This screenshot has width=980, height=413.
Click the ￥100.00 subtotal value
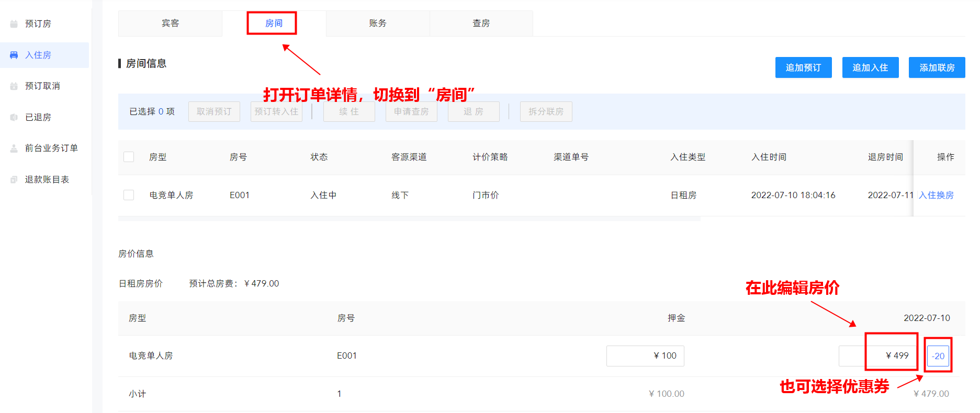666,394
